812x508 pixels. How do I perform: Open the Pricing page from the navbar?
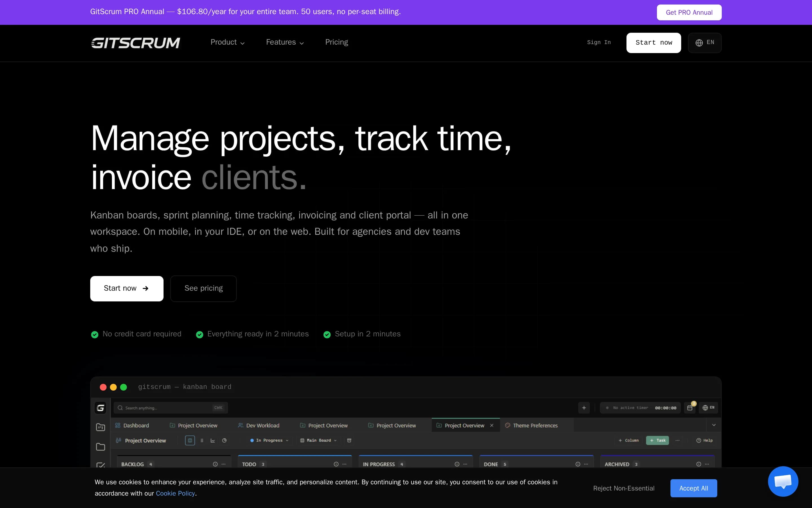337,42
